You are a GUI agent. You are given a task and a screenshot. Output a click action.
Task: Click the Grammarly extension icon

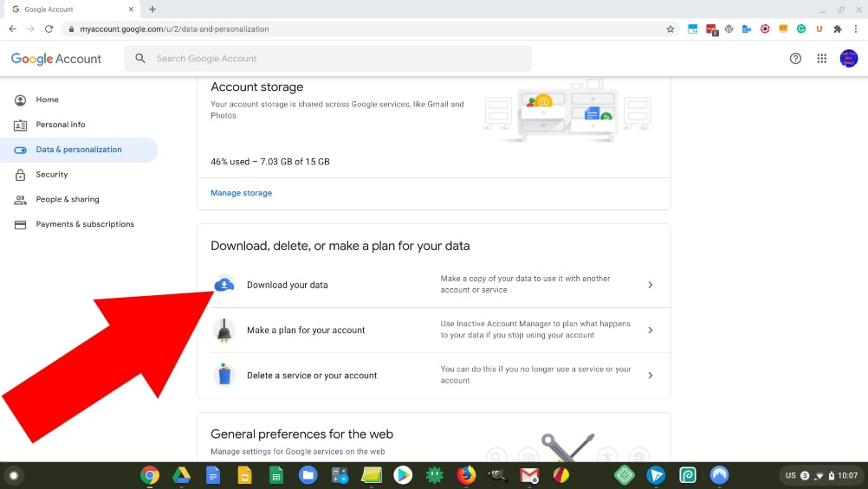(801, 29)
